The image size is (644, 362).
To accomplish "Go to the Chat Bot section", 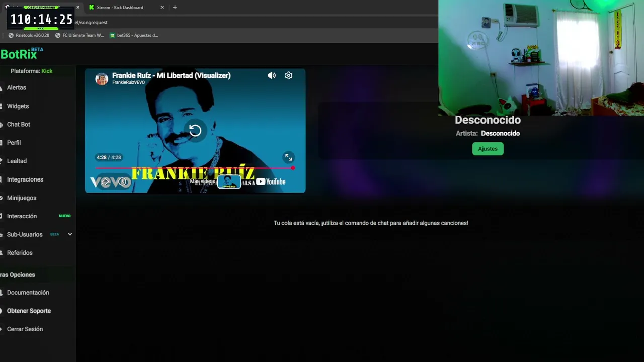I will click(19, 124).
